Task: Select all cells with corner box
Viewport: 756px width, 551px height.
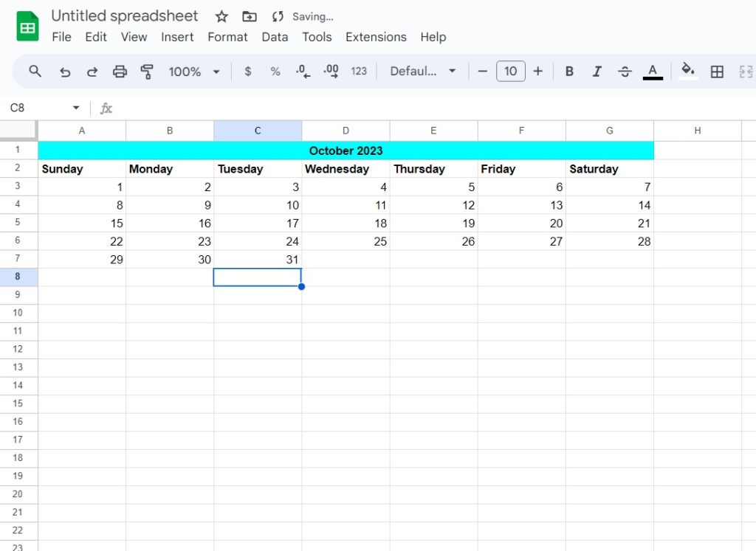Action: click(18, 130)
